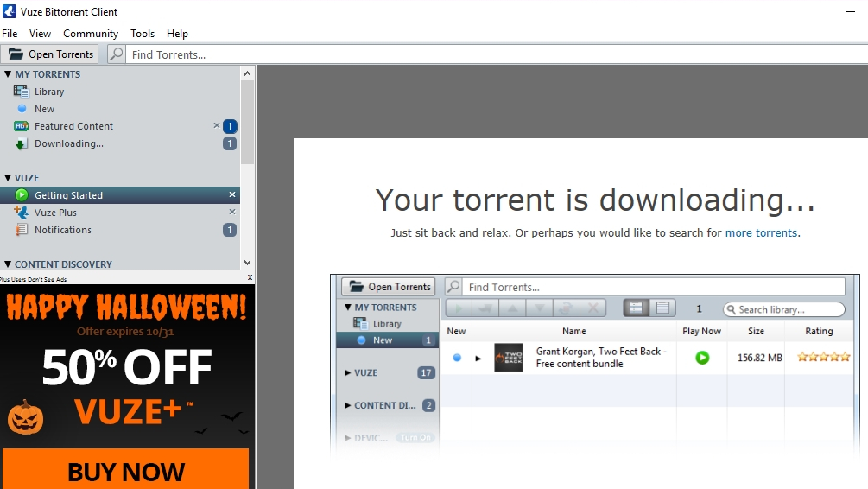Click the magnifier icon beside Find Torrents
The height and width of the screenshot is (489, 868).
[x=117, y=54]
